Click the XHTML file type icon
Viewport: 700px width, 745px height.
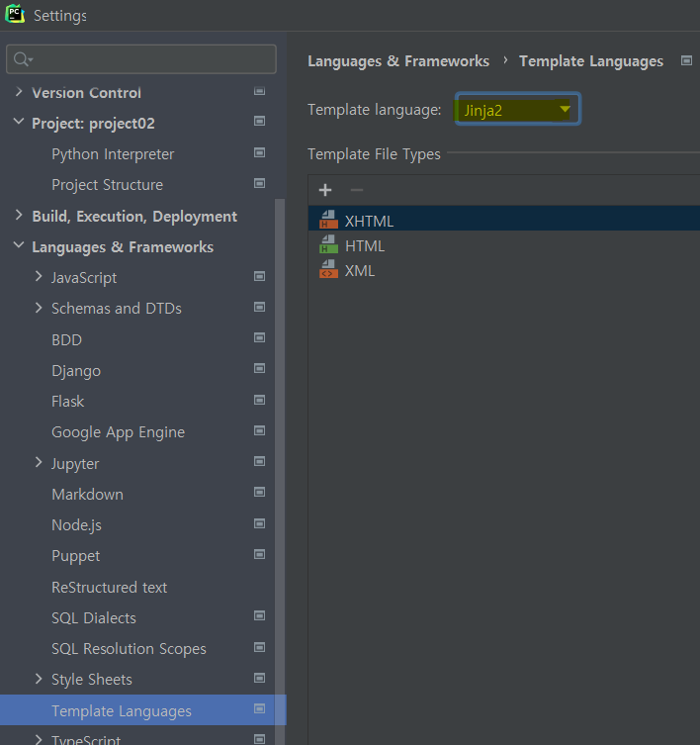(x=328, y=220)
